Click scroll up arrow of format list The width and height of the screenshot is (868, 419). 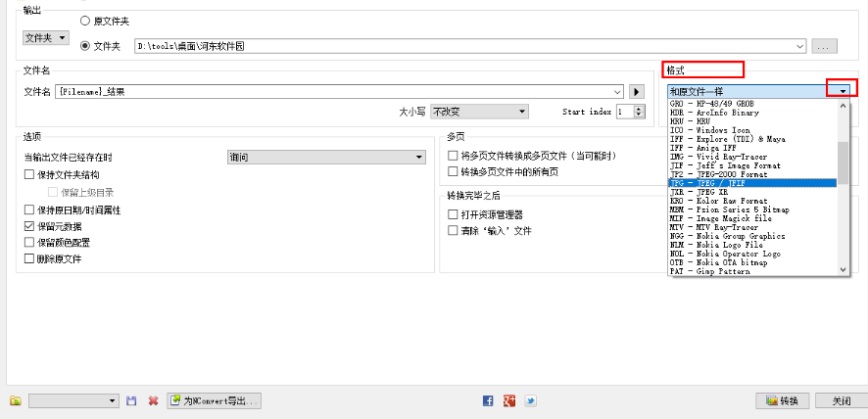pyautogui.click(x=844, y=104)
